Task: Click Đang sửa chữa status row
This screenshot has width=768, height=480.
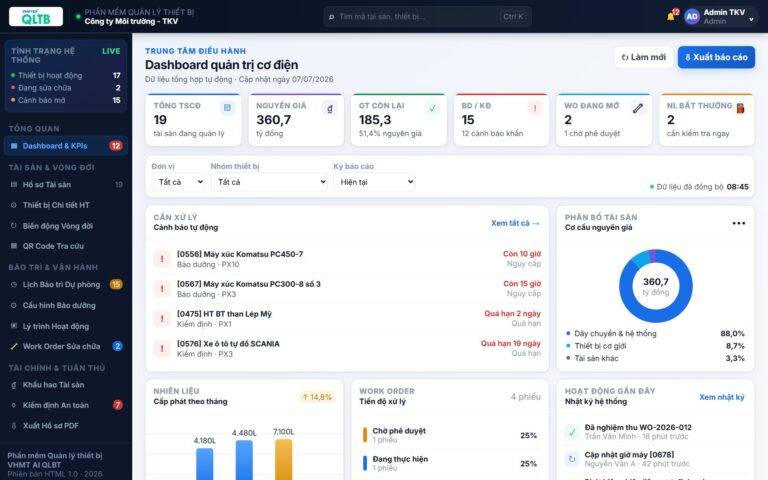Action: tap(66, 88)
